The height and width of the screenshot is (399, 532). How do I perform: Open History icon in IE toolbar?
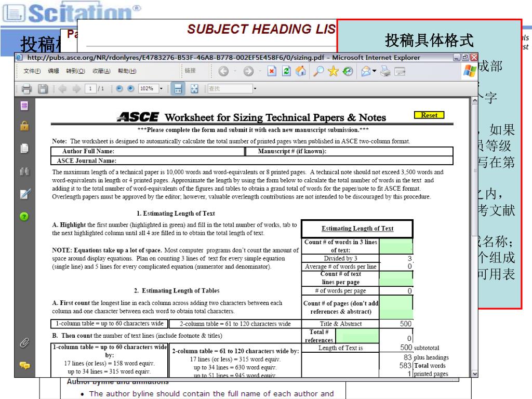coord(348,71)
